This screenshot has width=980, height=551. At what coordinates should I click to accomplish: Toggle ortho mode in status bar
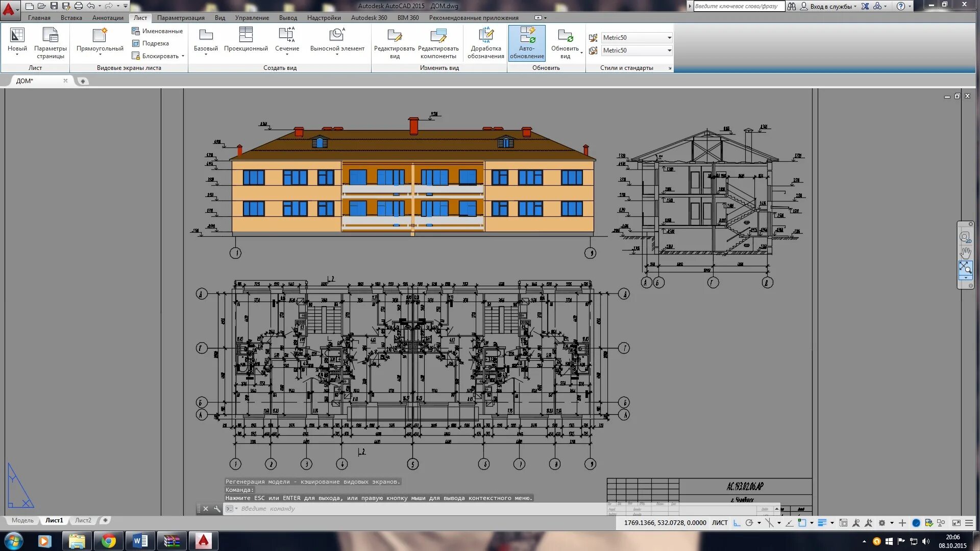point(737,523)
